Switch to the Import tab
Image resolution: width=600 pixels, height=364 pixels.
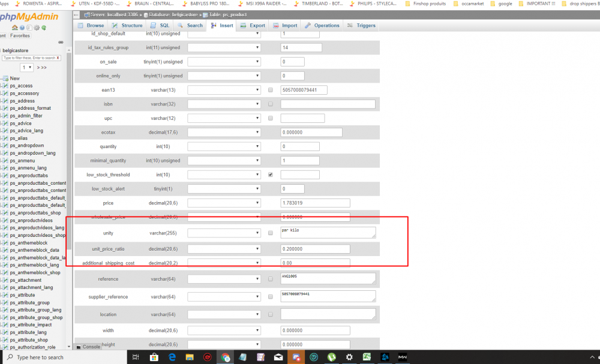click(285, 26)
